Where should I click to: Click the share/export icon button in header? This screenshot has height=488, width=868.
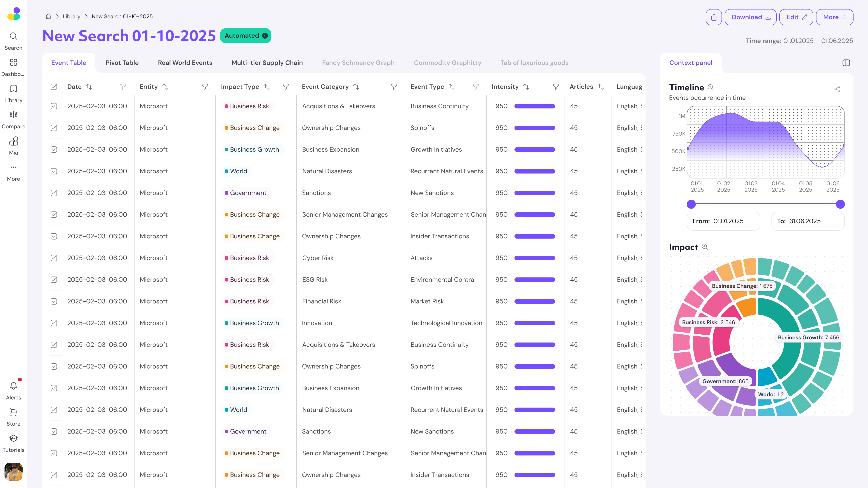[x=713, y=17]
